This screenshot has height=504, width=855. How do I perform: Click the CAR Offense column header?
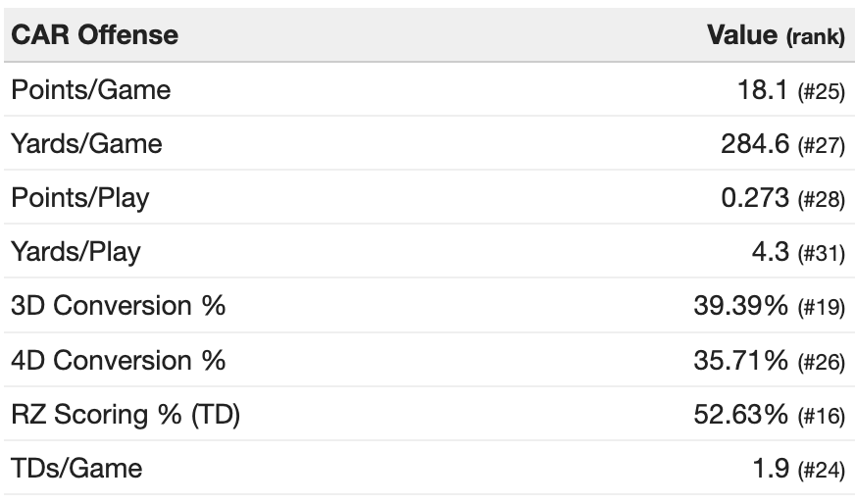pyautogui.click(x=94, y=35)
